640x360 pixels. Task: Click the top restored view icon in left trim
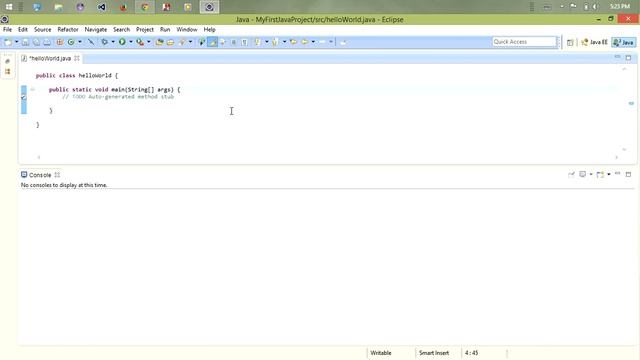[7, 61]
